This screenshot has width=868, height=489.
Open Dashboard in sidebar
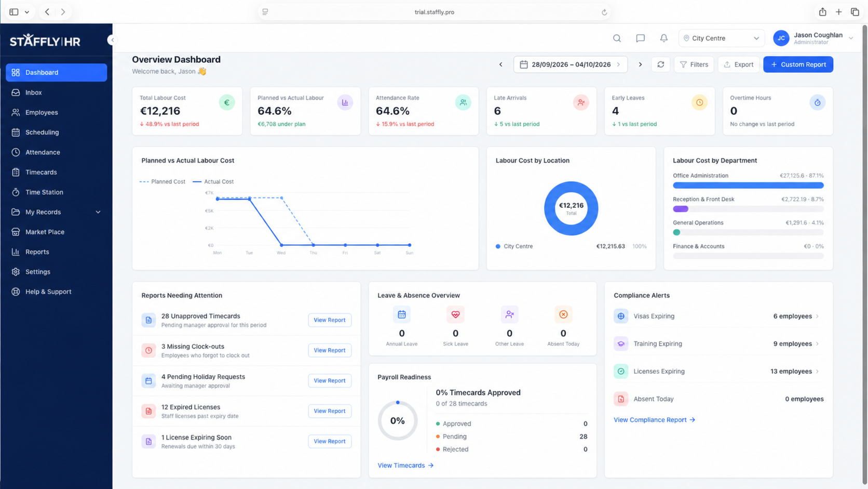point(56,72)
